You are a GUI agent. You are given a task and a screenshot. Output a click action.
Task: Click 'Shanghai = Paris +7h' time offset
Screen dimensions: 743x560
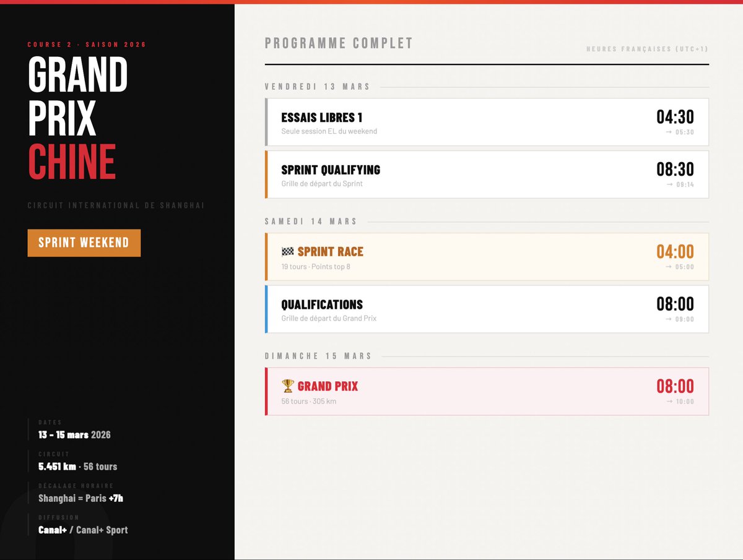coord(80,498)
